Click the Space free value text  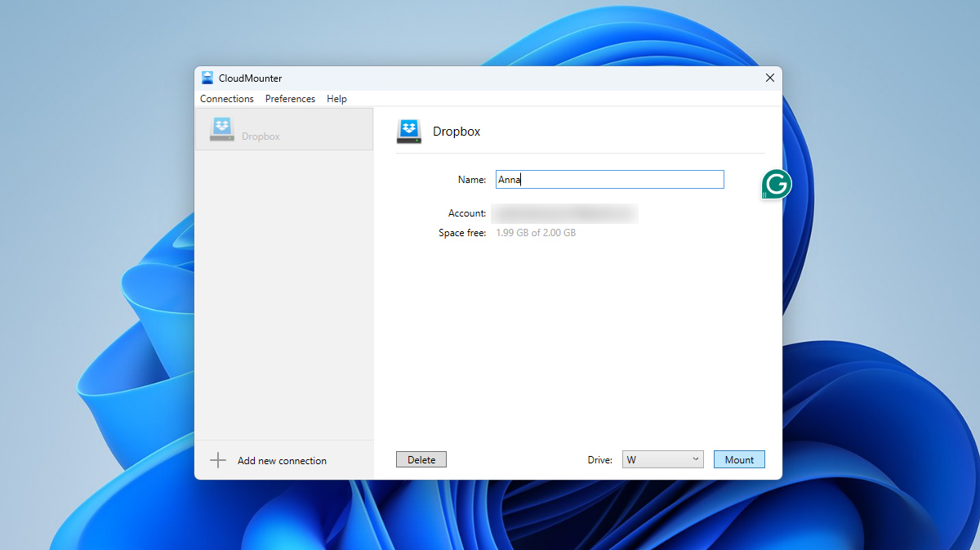coord(536,232)
